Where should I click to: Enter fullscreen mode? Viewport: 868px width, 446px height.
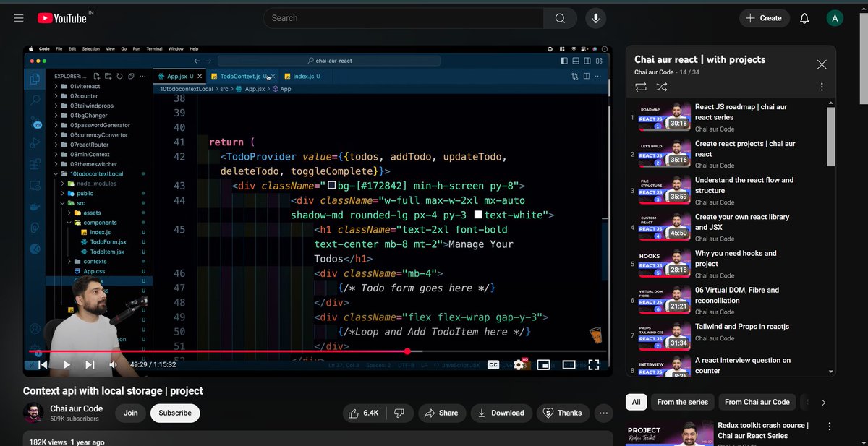tap(593, 365)
